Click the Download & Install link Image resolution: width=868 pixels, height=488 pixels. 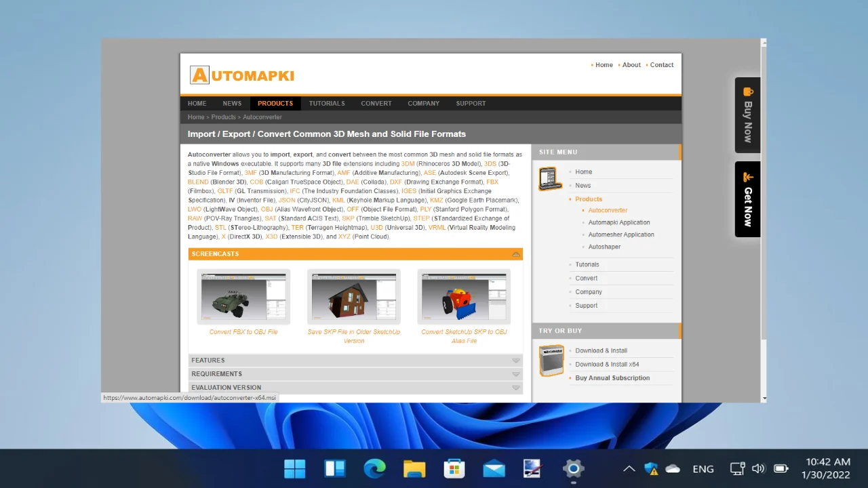(x=601, y=351)
